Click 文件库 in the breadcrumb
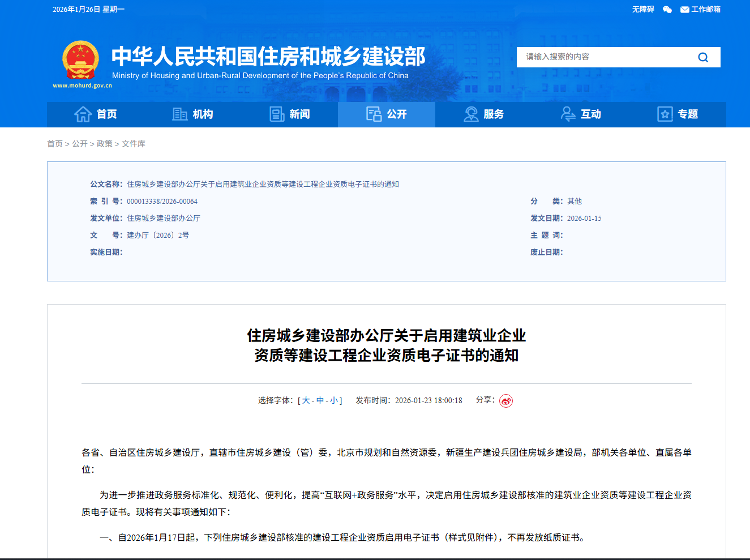Image resolution: width=750 pixels, height=560 pixels. [134, 144]
